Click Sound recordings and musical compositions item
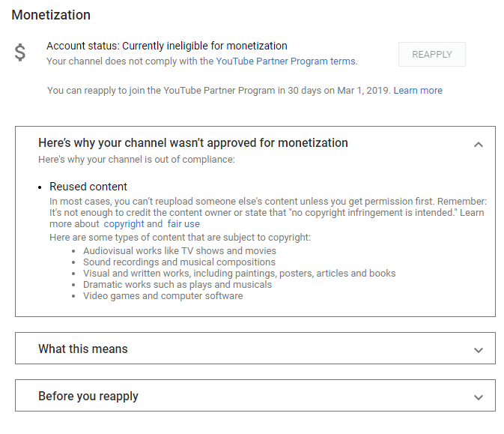This screenshot has width=504, height=434. click(x=179, y=262)
